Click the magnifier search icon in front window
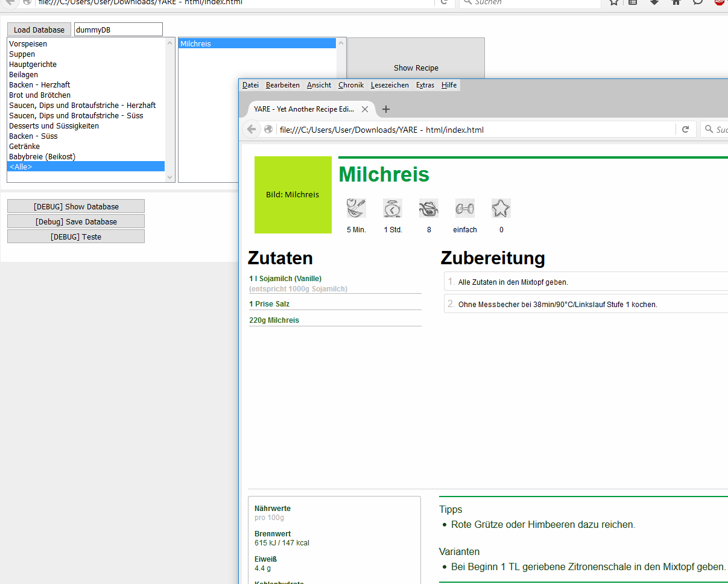The height and width of the screenshot is (584, 728). (708, 130)
